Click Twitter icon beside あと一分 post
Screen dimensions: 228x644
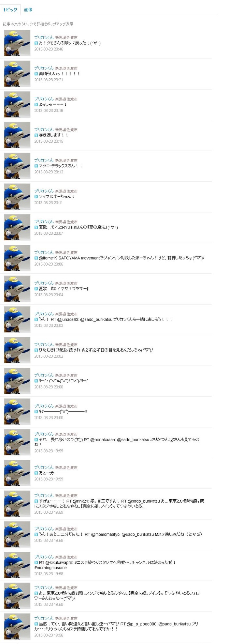[36, 473]
